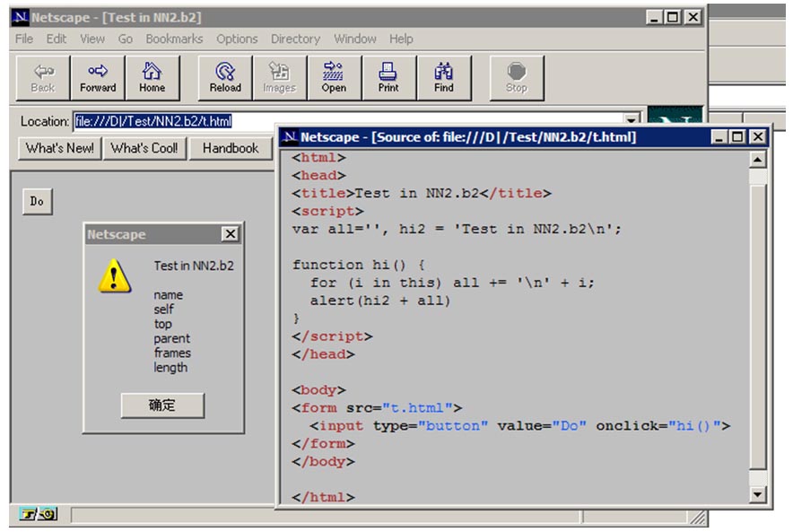793x532 pixels.
Task: Click the Stop toolbar button
Action: coord(517,78)
